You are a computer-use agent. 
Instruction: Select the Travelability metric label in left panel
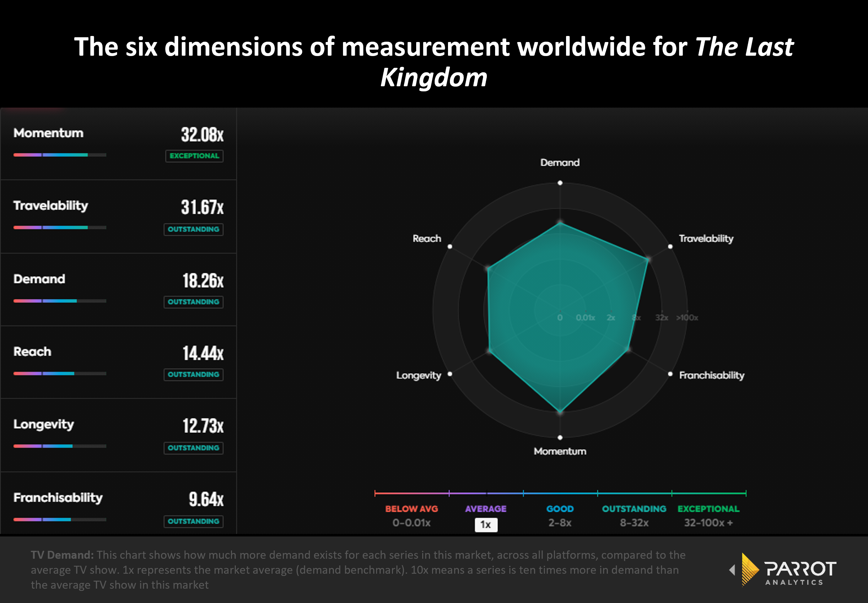click(51, 206)
